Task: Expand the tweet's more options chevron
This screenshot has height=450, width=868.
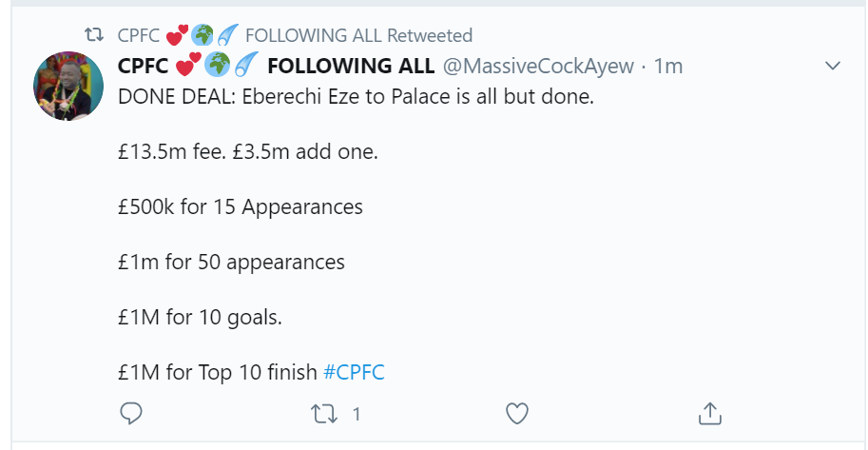Action: click(x=833, y=66)
